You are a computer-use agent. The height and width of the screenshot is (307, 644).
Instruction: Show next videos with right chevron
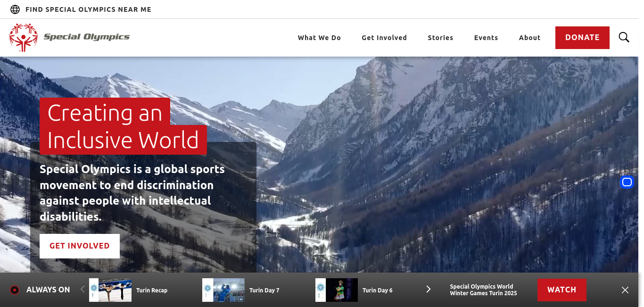pos(428,289)
